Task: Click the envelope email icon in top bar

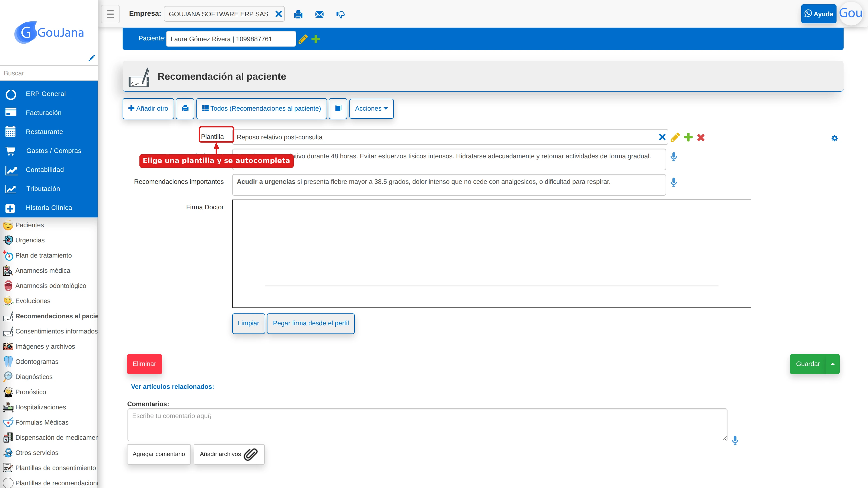Action: pyautogui.click(x=319, y=14)
